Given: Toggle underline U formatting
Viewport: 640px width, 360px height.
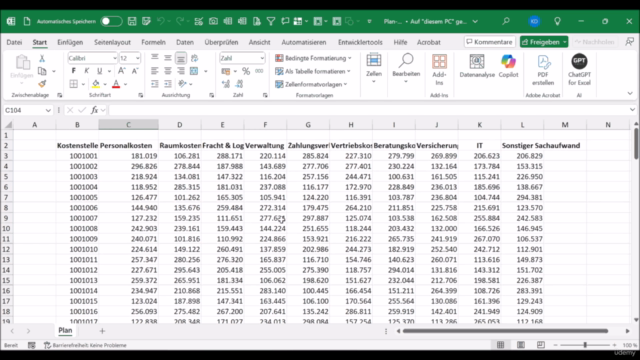Looking at the screenshot, I should click(x=99, y=71).
